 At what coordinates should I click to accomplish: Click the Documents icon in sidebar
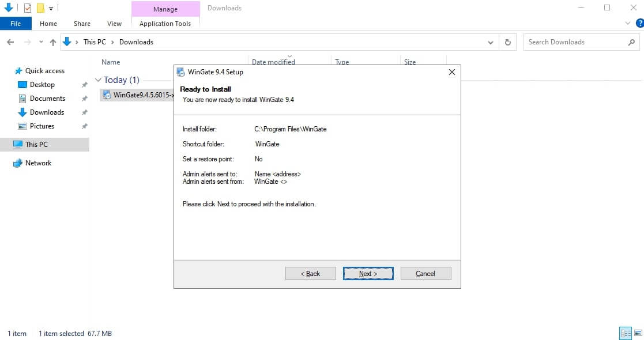[x=22, y=99]
